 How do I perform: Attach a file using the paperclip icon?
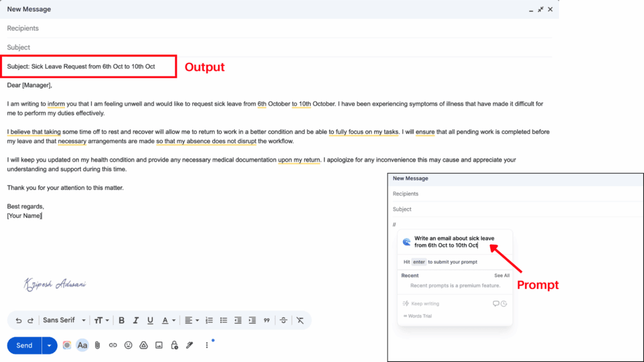(97, 345)
